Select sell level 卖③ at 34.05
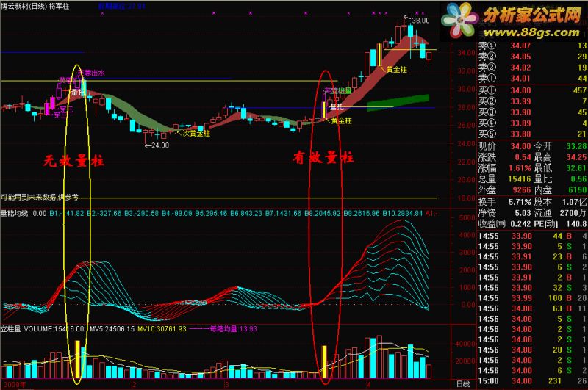 pos(532,57)
